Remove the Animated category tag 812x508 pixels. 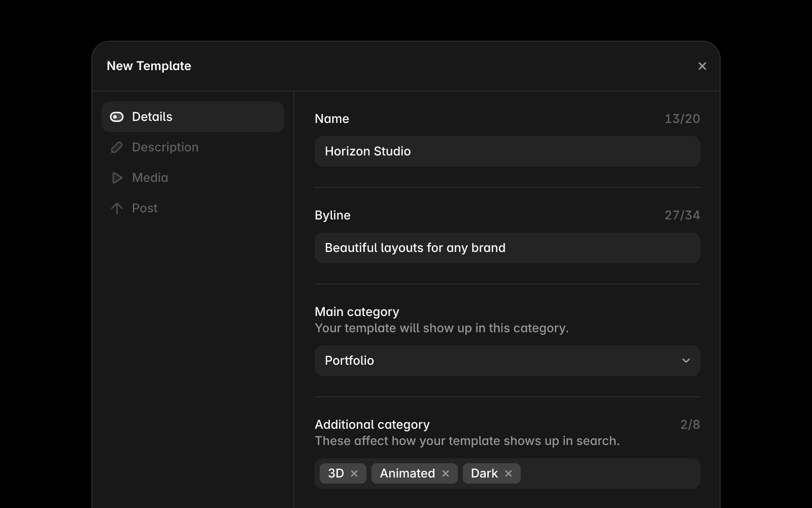(446, 473)
